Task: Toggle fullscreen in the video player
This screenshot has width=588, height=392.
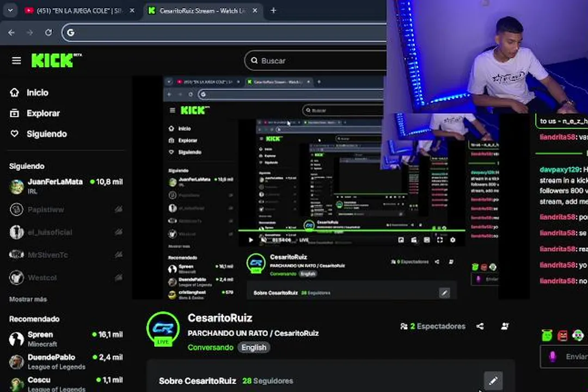Action: click(440, 240)
